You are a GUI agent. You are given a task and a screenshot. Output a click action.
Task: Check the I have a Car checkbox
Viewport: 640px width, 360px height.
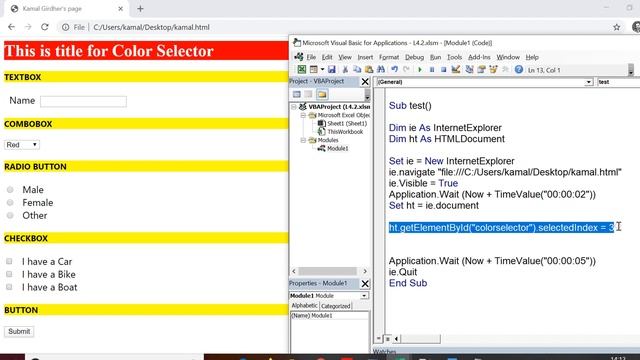pyautogui.click(x=9, y=261)
